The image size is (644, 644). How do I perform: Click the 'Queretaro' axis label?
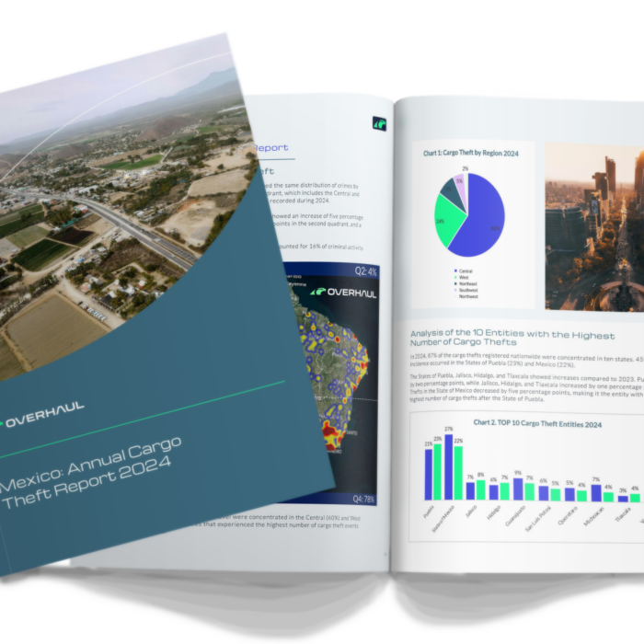click(568, 516)
